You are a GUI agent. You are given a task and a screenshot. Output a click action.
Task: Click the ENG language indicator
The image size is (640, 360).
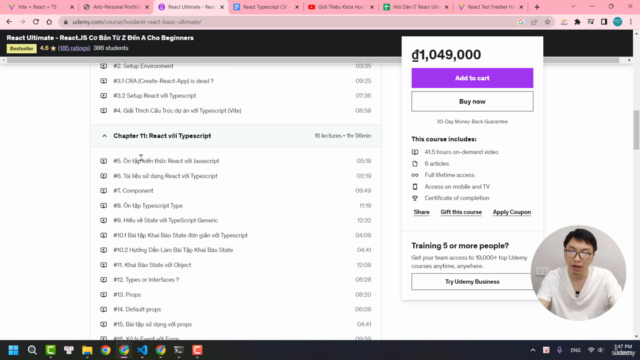(x=575, y=350)
